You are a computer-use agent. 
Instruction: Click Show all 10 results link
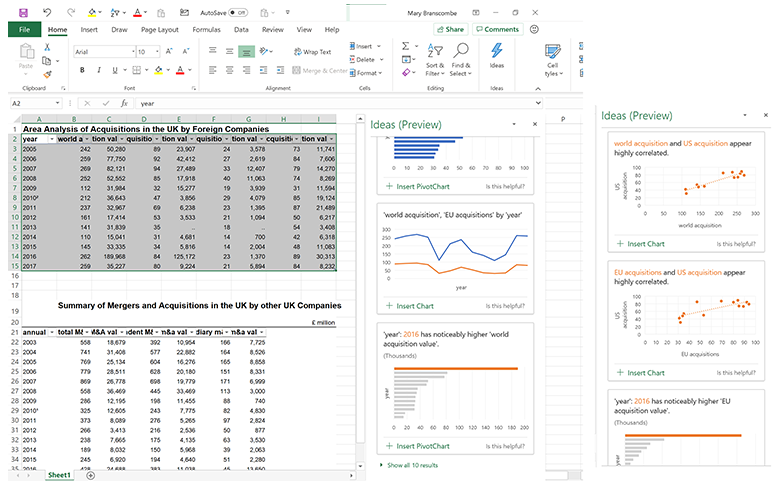412,465
